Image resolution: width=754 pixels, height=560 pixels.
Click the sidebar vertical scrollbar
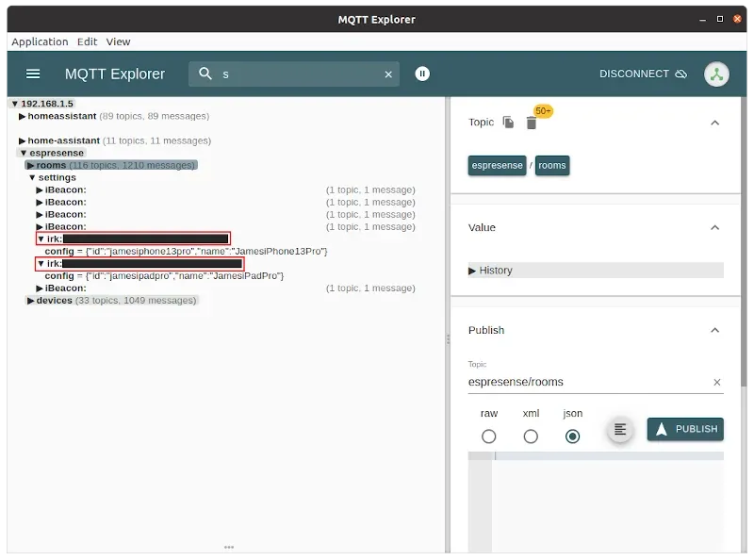744,240
